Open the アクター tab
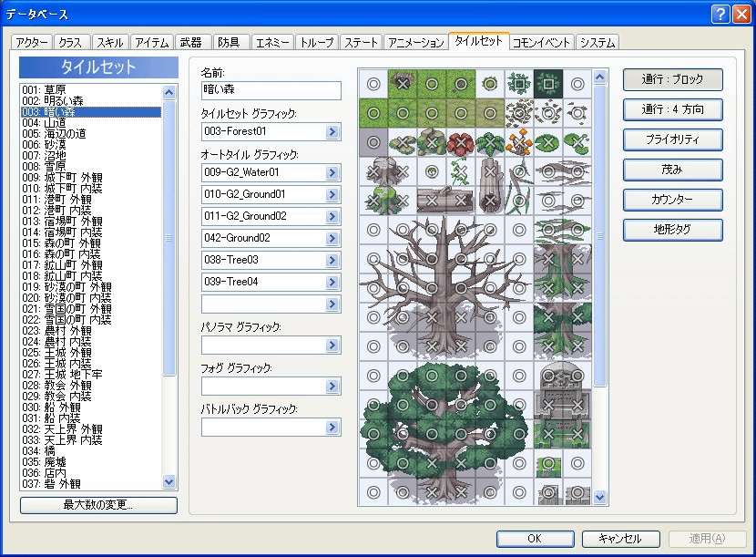 click(x=32, y=43)
